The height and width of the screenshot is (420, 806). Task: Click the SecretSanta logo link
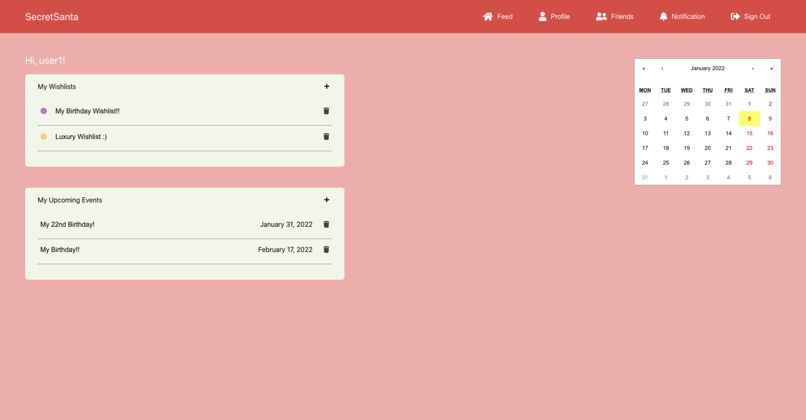click(x=52, y=16)
